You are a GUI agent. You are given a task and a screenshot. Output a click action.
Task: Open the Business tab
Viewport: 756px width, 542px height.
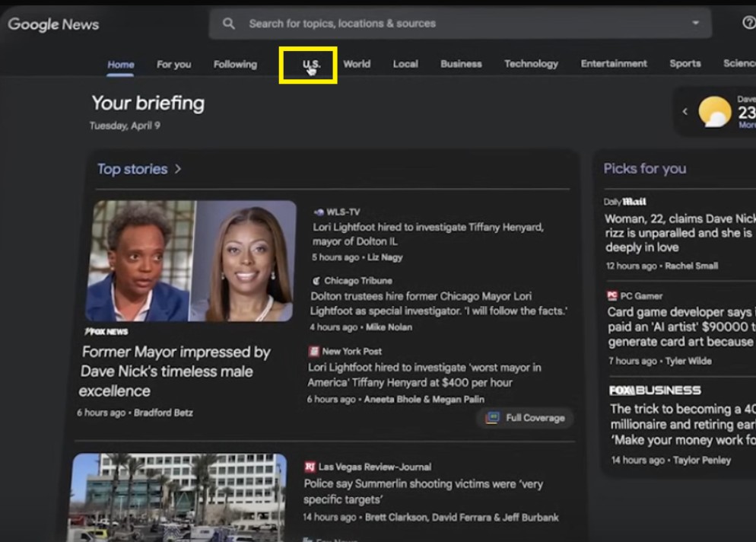[x=461, y=64]
